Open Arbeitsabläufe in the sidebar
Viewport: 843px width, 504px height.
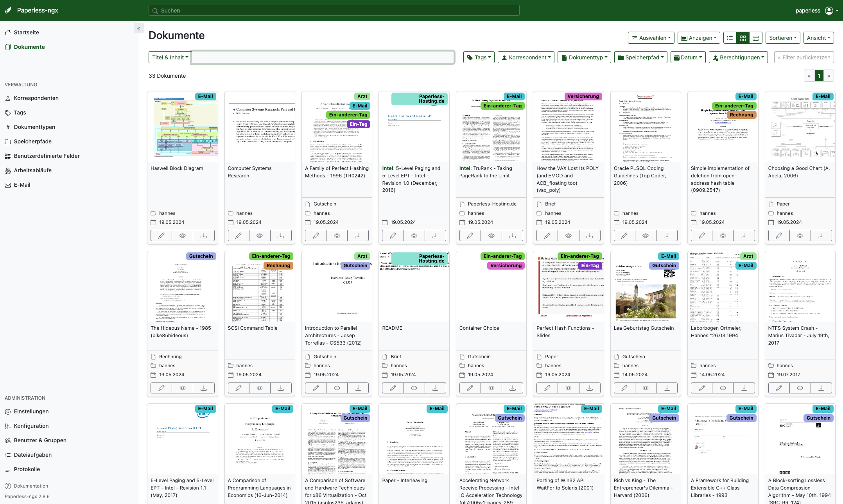point(32,170)
